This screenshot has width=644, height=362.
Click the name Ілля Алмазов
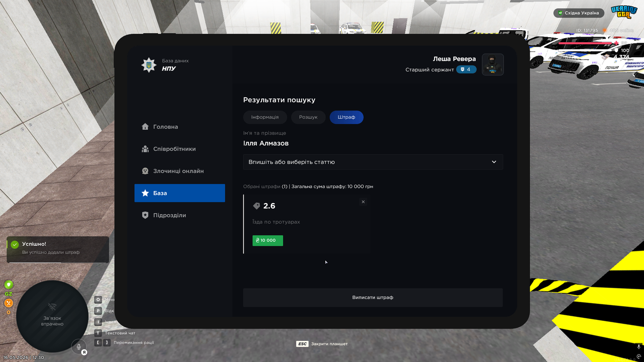coord(266,143)
